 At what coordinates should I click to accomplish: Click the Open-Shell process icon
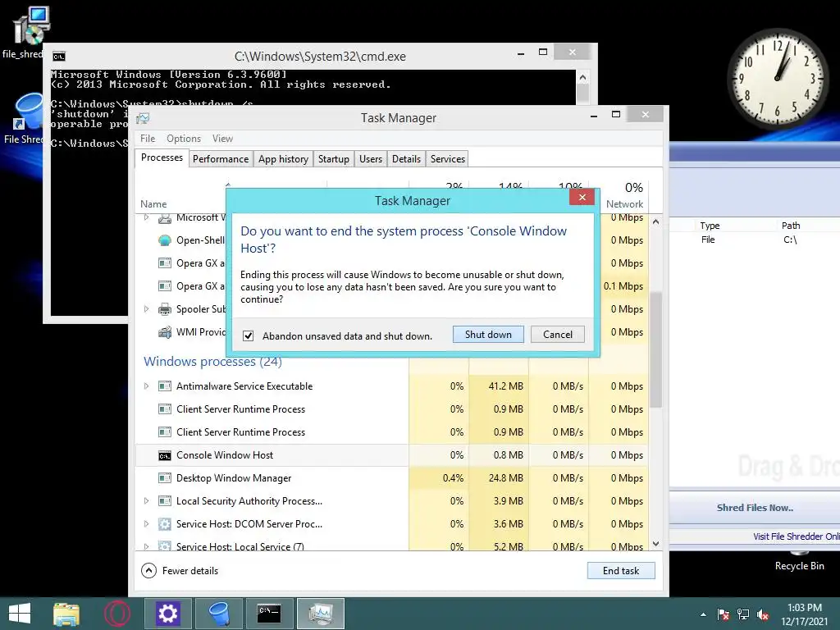tap(164, 240)
